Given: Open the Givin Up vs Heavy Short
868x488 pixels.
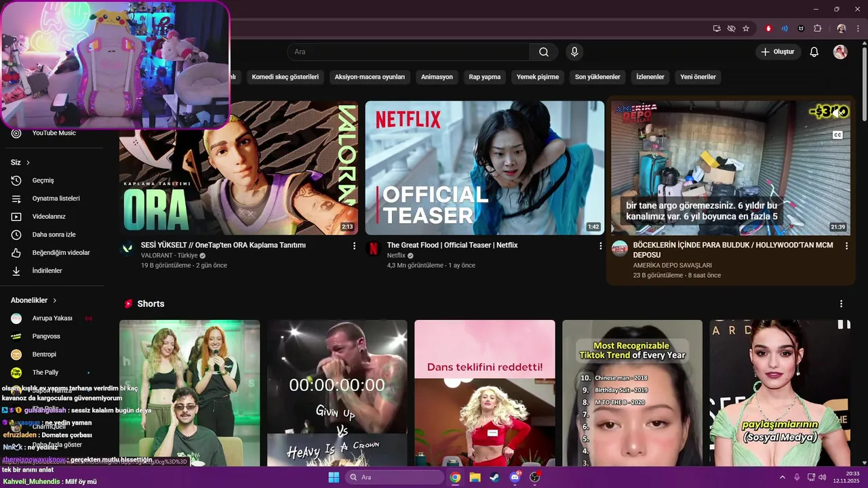Looking at the screenshot, I should tap(337, 393).
